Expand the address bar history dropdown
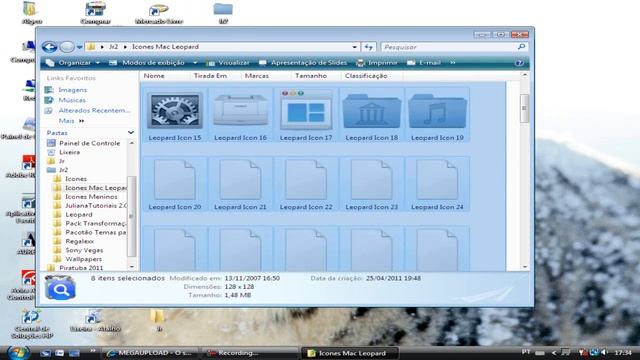Viewport: 640px width, 360px height. click(354, 47)
